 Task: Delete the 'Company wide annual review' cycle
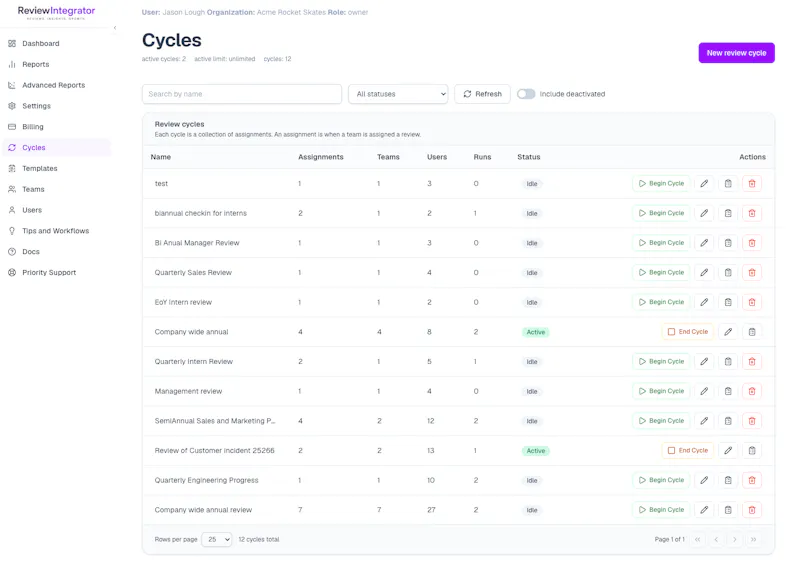point(752,509)
